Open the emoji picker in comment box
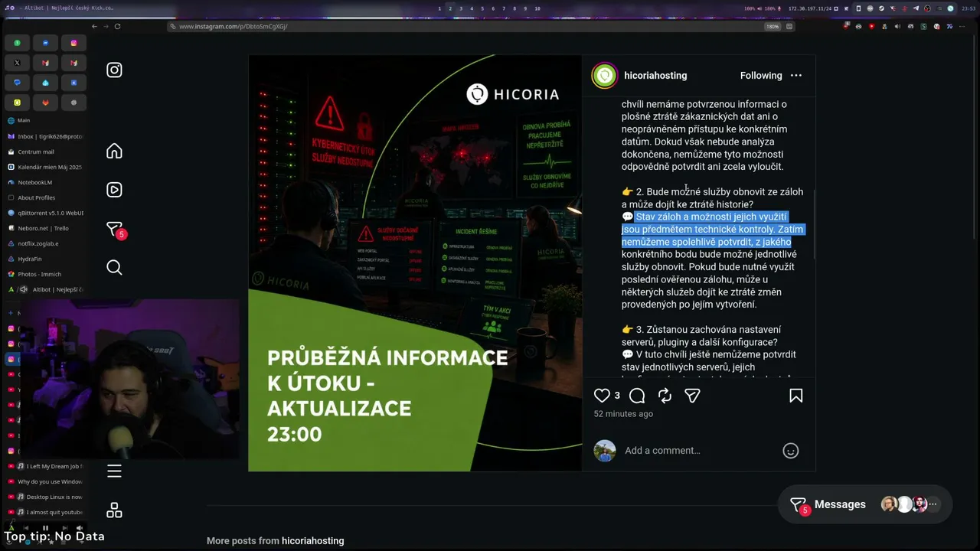 point(791,451)
